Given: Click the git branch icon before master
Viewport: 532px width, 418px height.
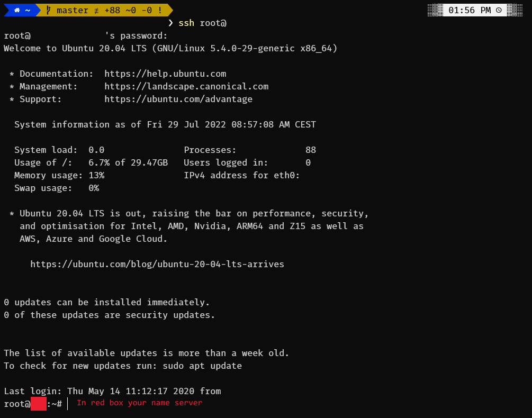Looking at the screenshot, I should coord(48,10).
